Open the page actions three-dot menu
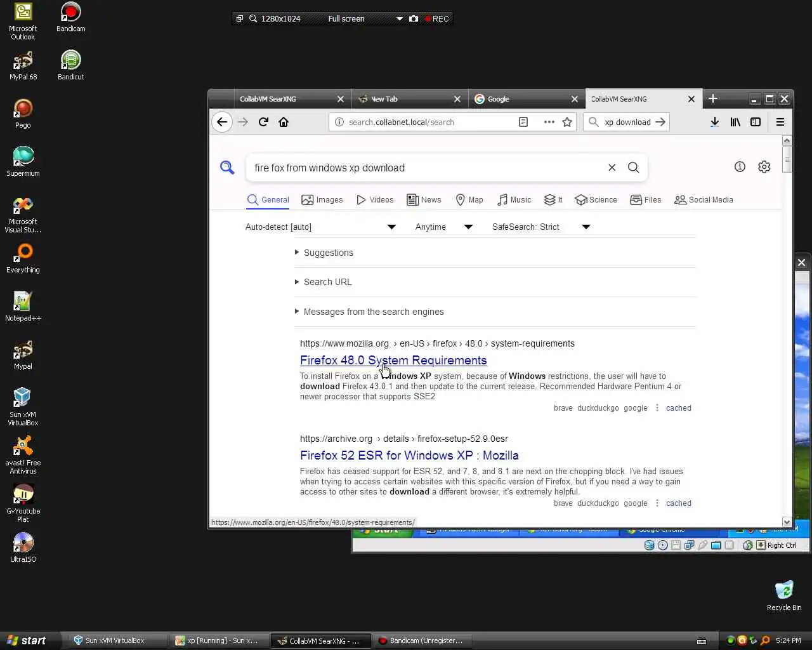812x650 pixels. pyautogui.click(x=549, y=122)
